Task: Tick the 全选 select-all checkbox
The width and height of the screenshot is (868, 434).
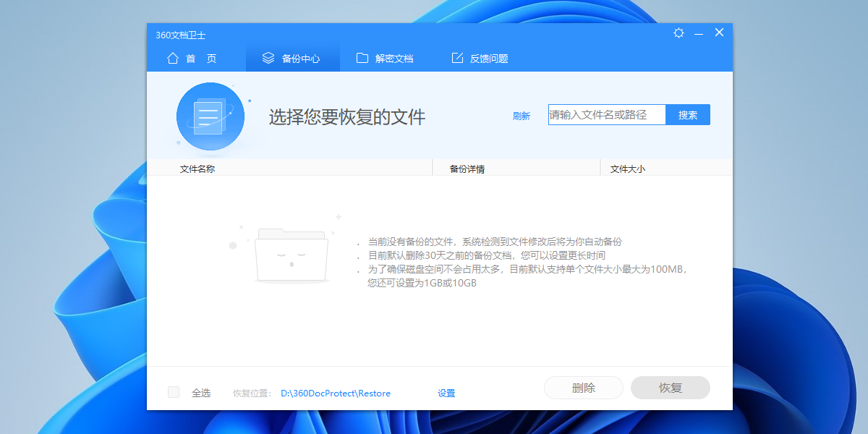Action: (174, 392)
